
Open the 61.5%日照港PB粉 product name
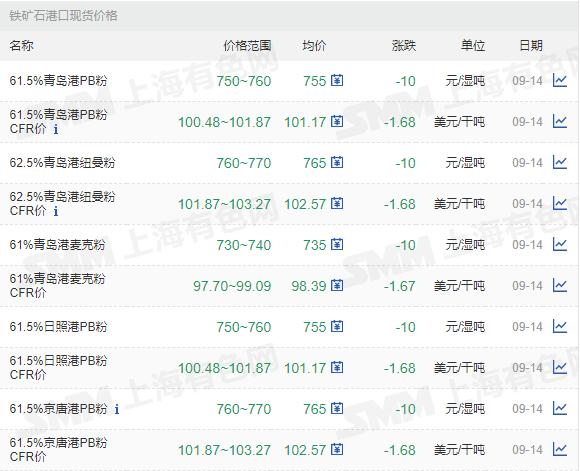[58, 327]
